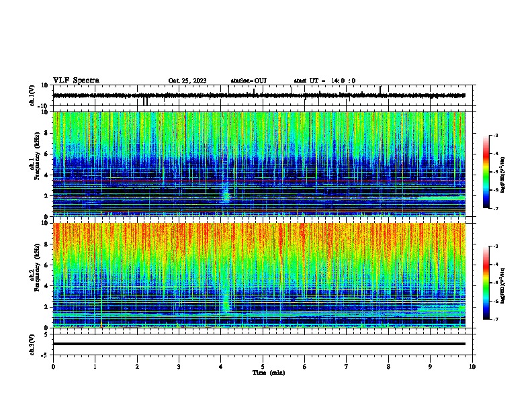This screenshot has width=532, height=411.
Task: Click the "-7" label on ch.2 color bar
Action: tap(495, 319)
